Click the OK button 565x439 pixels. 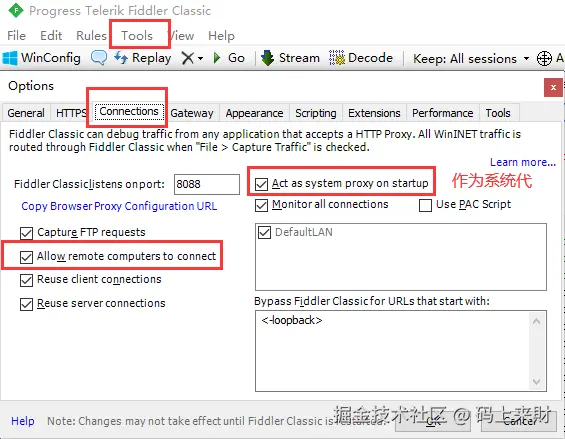433,421
